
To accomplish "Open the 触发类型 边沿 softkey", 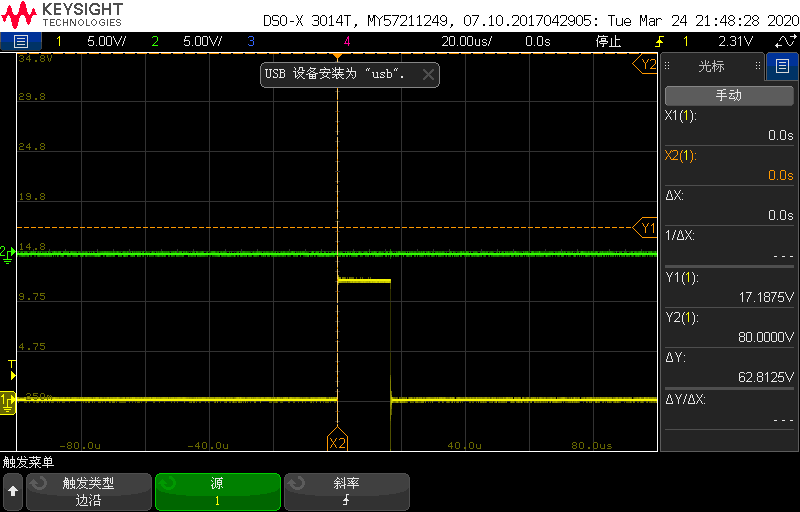I will [89, 492].
